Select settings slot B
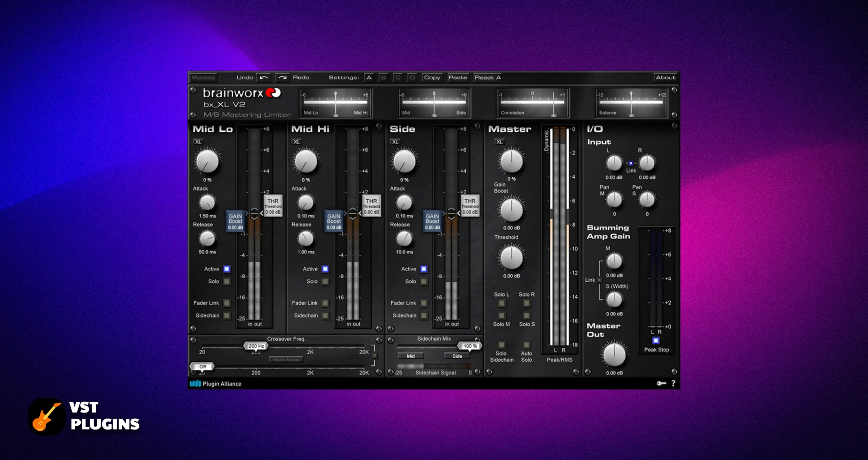Image resolution: width=868 pixels, height=460 pixels. [x=383, y=78]
